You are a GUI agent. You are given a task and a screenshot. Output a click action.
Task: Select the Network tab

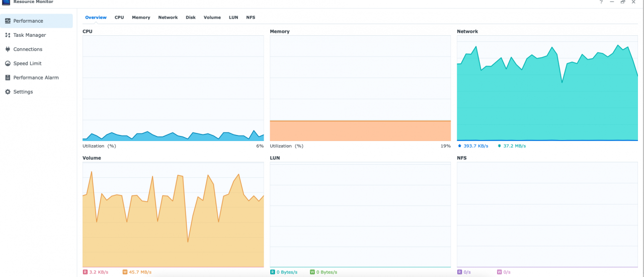click(168, 18)
